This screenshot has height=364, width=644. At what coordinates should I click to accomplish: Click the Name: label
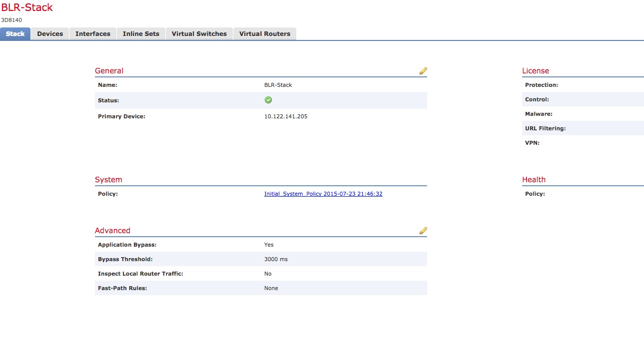(x=107, y=85)
